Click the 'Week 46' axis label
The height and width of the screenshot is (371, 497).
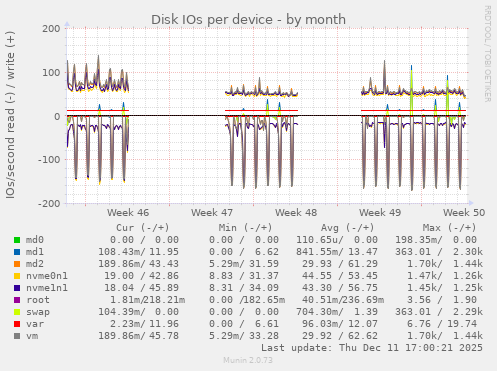(128, 213)
